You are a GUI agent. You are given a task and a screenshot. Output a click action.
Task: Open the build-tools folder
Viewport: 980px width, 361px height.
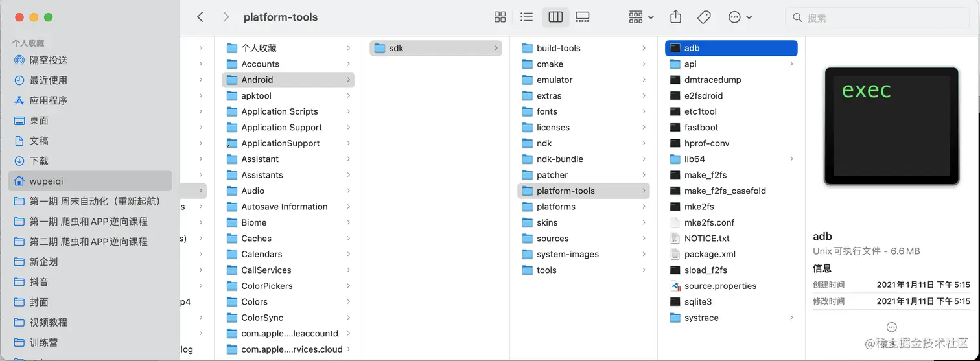[x=558, y=48]
